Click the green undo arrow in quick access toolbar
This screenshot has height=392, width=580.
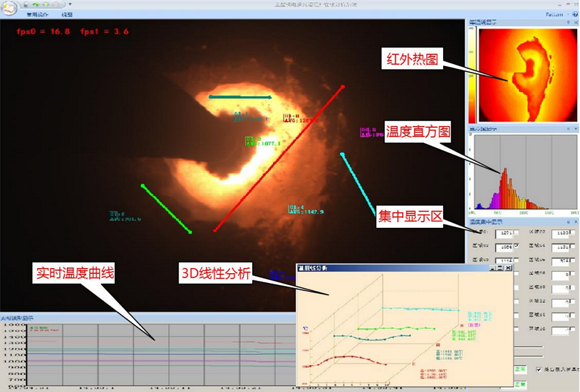[36, 4]
